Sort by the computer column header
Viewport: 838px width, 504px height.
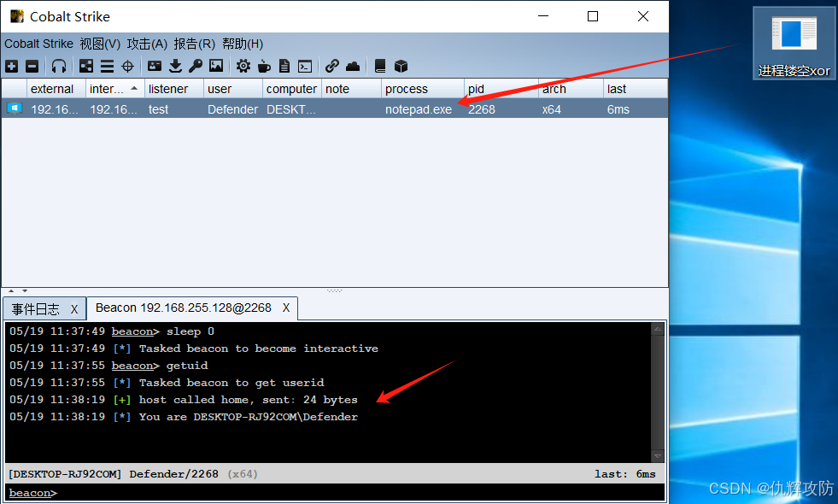pos(291,89)
